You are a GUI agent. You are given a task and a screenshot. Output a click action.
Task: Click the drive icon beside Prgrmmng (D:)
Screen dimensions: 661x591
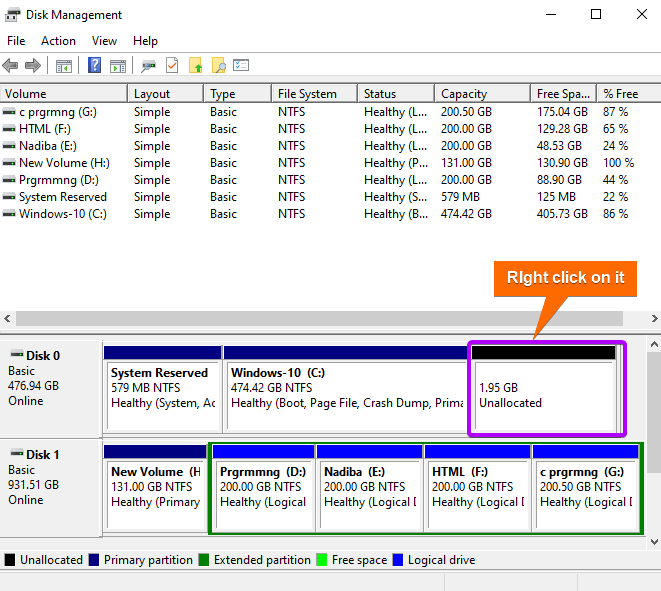(9, 180)
